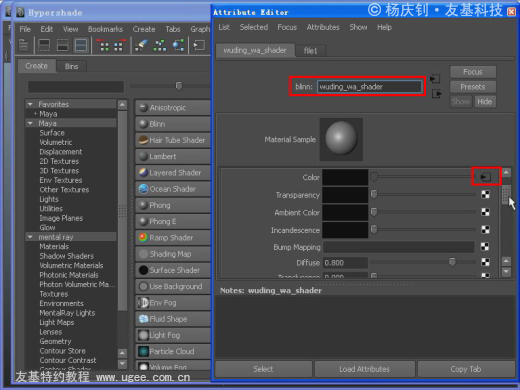Viewport: 520px width, 390px height.
Task: Show top tabs only in Hypershade
Action: 44,45
